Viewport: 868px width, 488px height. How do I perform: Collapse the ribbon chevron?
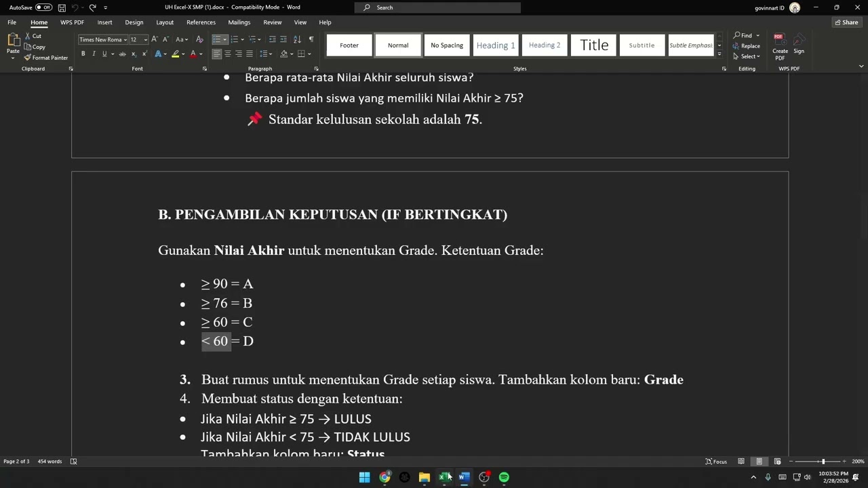[861, 66]
